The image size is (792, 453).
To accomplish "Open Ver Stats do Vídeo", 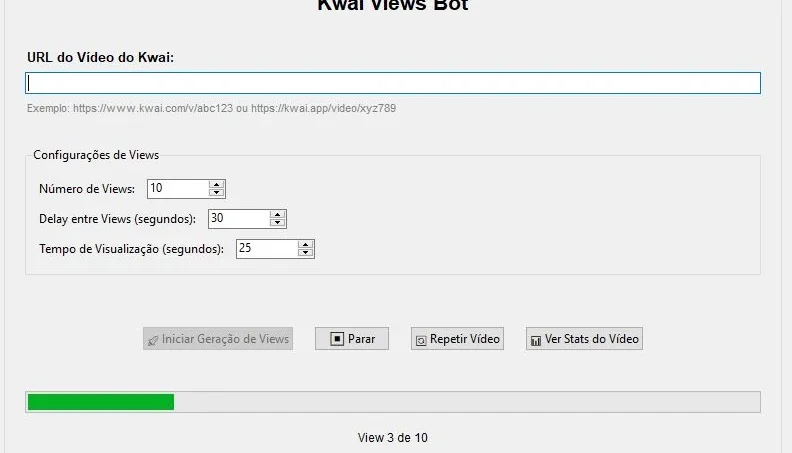I will pos(584,339).
